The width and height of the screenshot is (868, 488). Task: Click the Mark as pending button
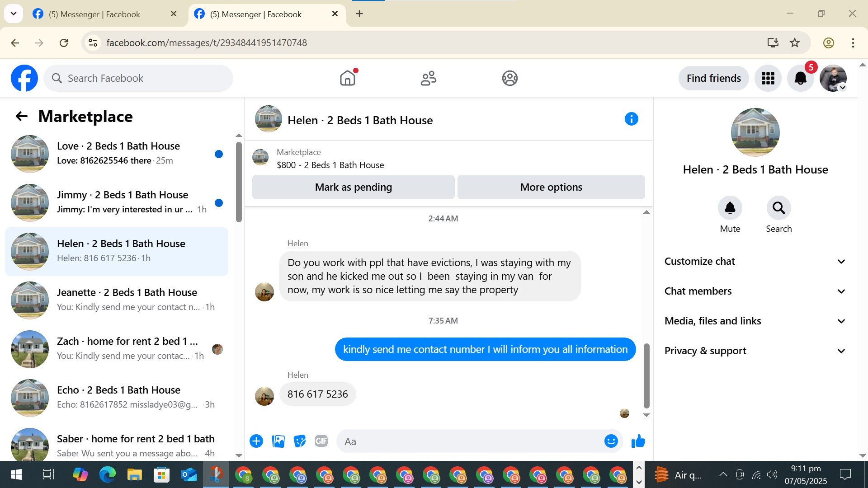(353, 187)
